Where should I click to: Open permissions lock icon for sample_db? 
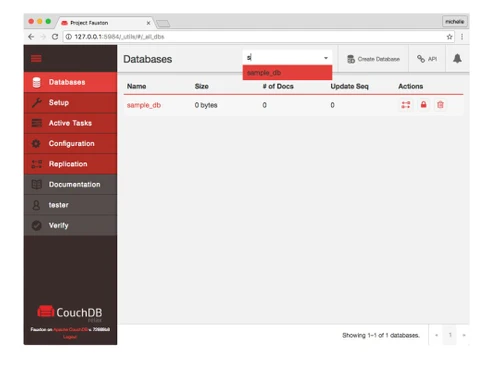pos(423,105)
